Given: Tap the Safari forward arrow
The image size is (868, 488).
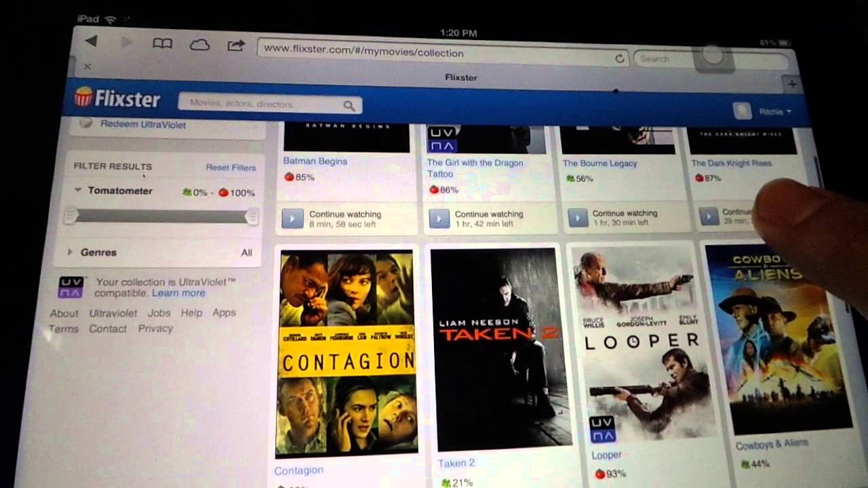Looking at the screenshot, I should coord(126,42).
